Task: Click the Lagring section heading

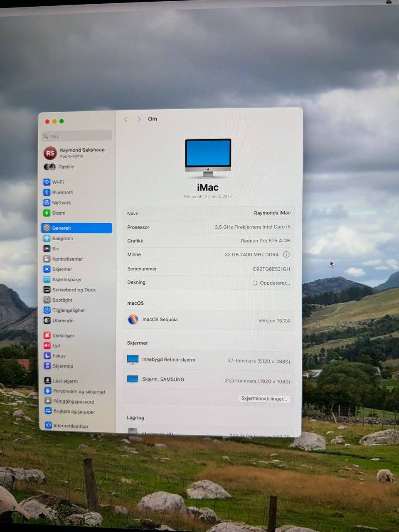Action: coord(135,418)
